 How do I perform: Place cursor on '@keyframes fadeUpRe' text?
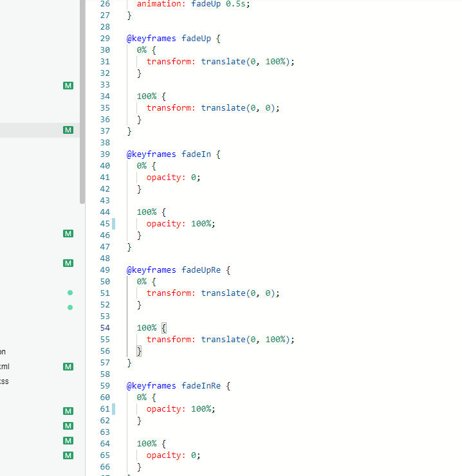(174, 270)
